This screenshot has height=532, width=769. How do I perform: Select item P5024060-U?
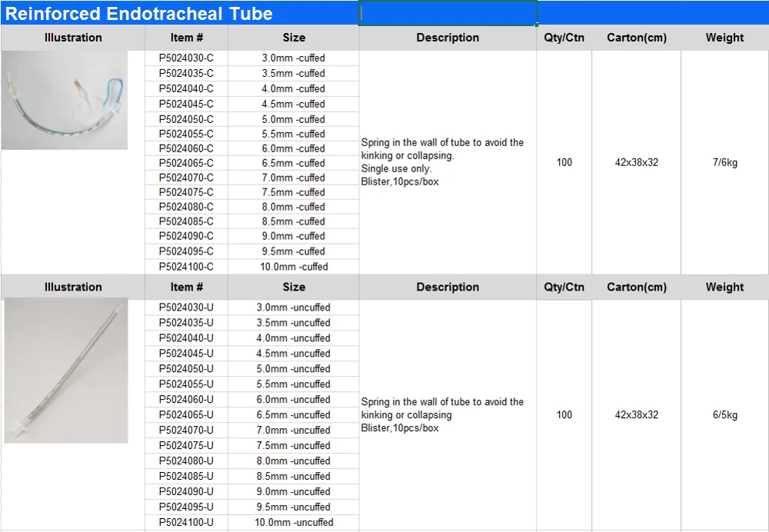click(x=187, y=399)
